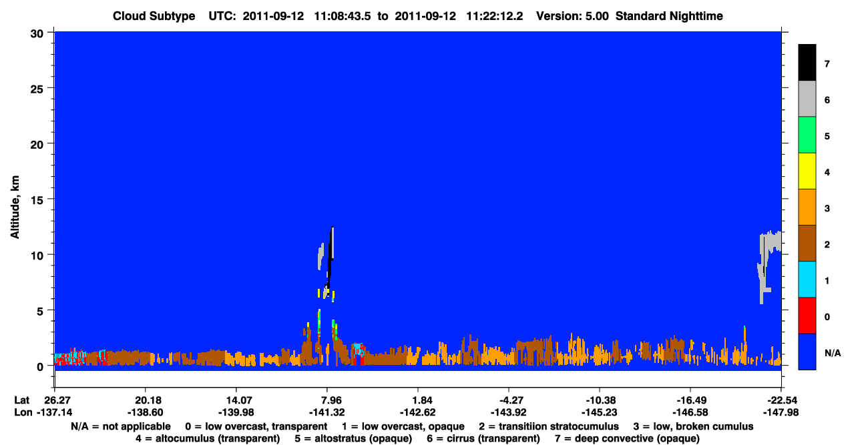Click the latitude value -16.49
The height and width of the screenshot is (445, 868).
point(690,400)
